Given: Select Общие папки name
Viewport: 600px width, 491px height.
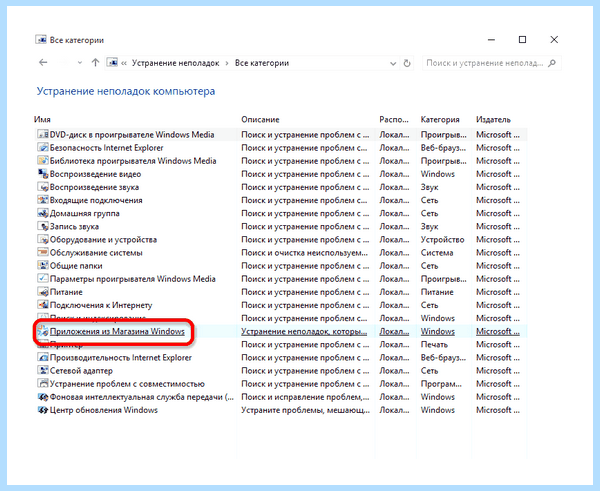Looking at the screenshot, I should pos(76,266).
